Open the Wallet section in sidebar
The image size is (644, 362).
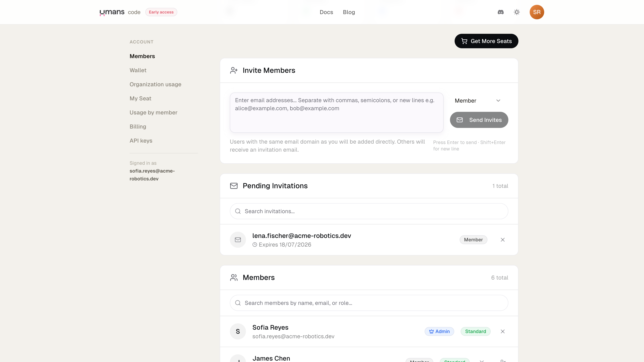[x=138, y=70]
